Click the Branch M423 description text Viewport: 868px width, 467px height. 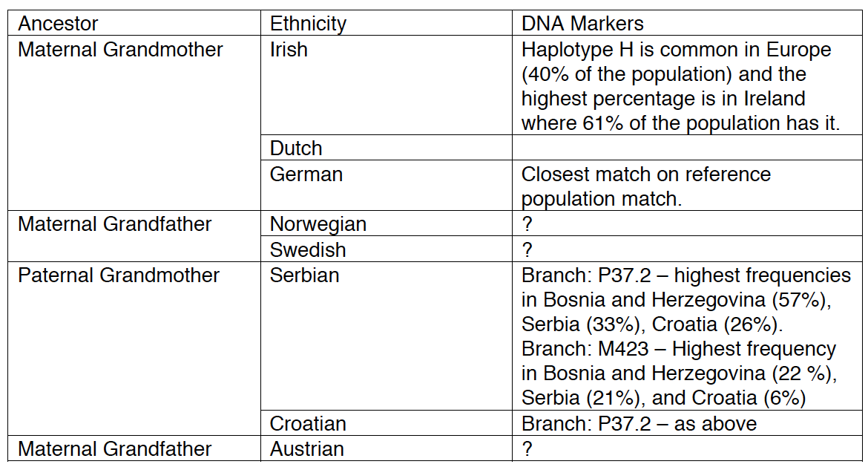tap(680, 373)
